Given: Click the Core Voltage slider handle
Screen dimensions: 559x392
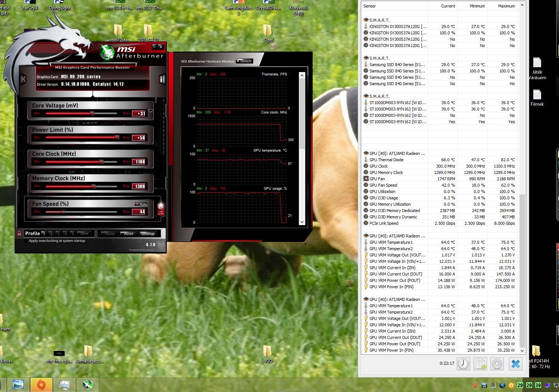Looking at the screenshot, I should pos(92,113).
